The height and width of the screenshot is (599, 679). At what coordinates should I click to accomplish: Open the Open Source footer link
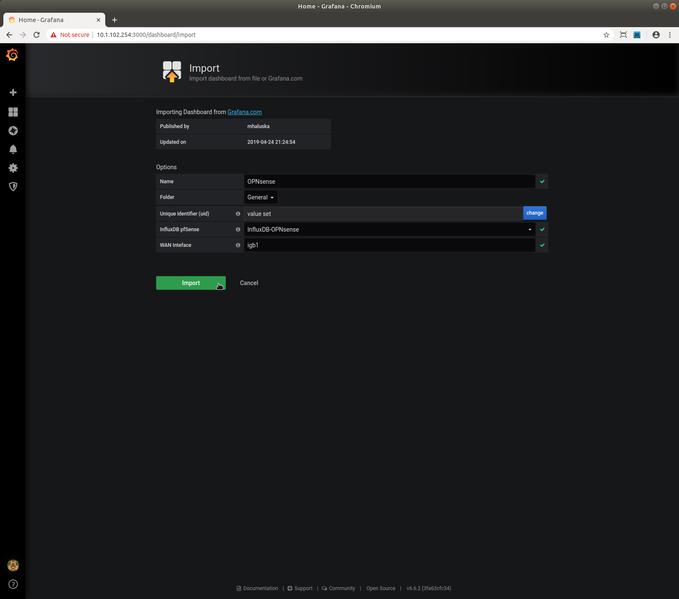381,588
